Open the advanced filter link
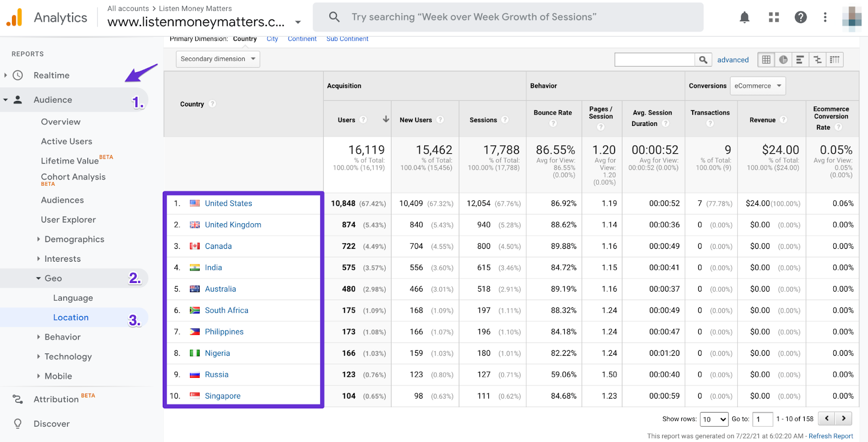The height and width of the screenshot is (442, 868). (x=733, y=60)
